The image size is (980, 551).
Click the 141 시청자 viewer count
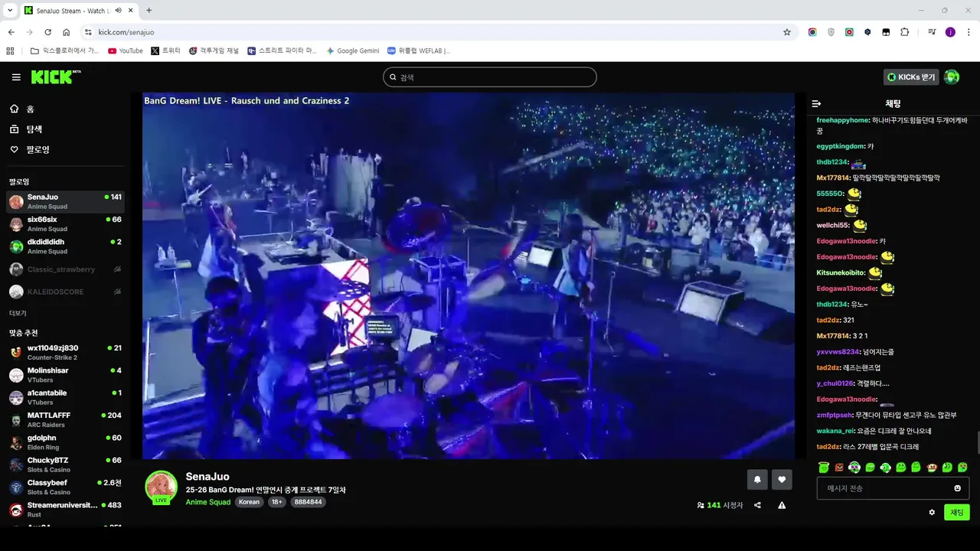[720, 505]
